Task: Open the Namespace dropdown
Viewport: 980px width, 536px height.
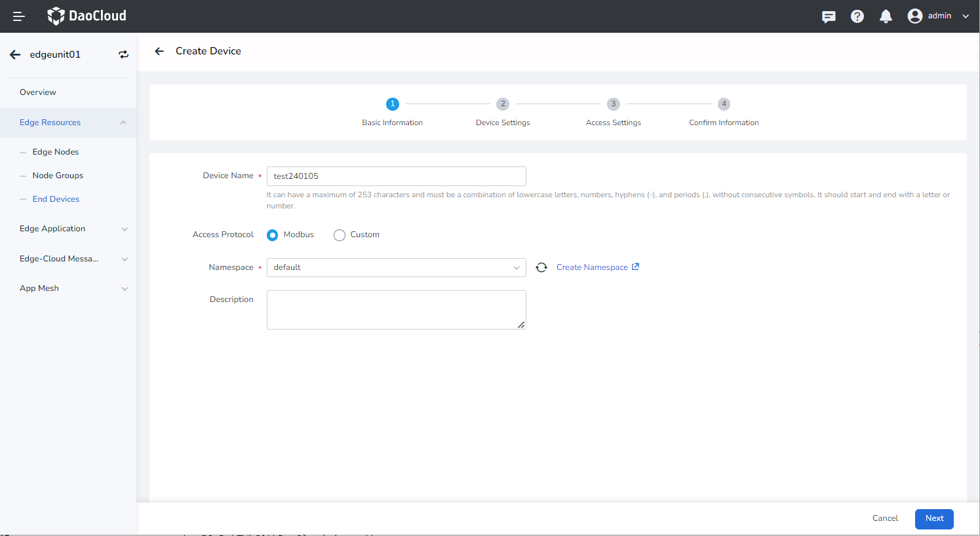Action: click(x=397, y=267)
